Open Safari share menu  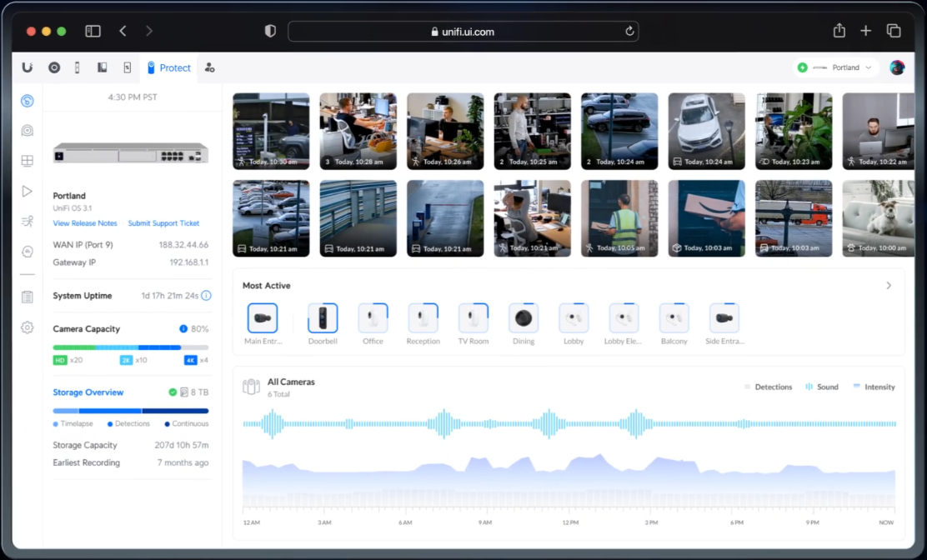839,30
